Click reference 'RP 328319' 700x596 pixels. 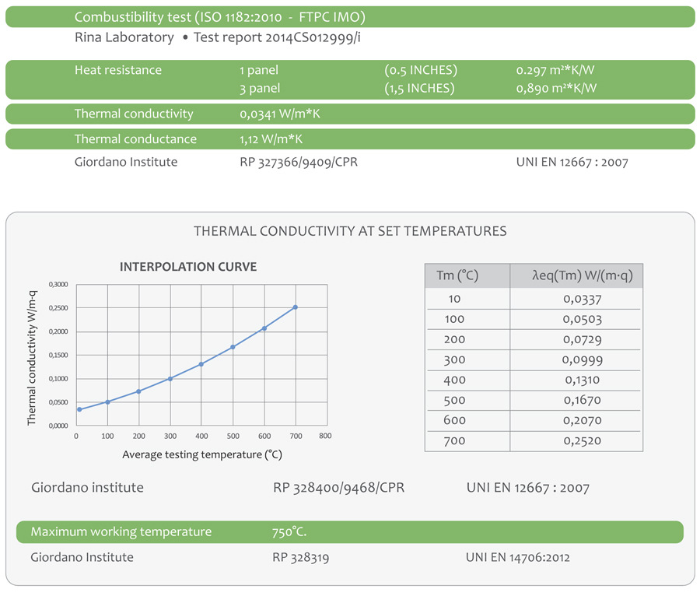(x=300, y=558)
